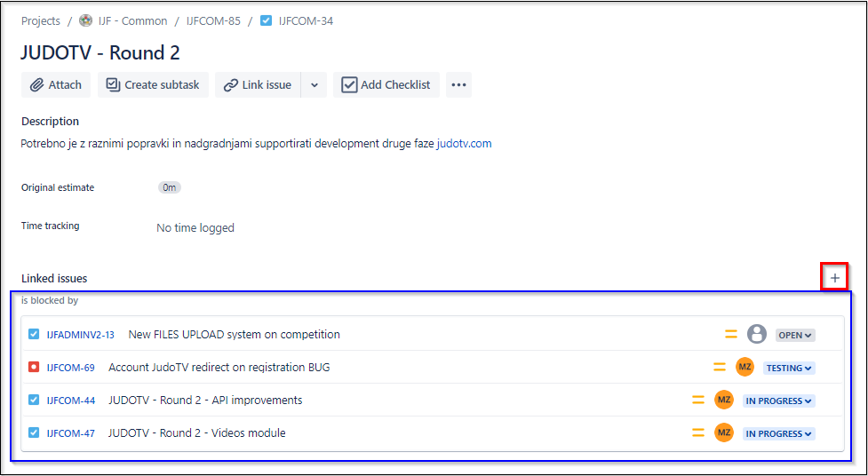Click the MZ avatar on IJFCOM-47 row

pyautogui.click(x=723, y=432)
